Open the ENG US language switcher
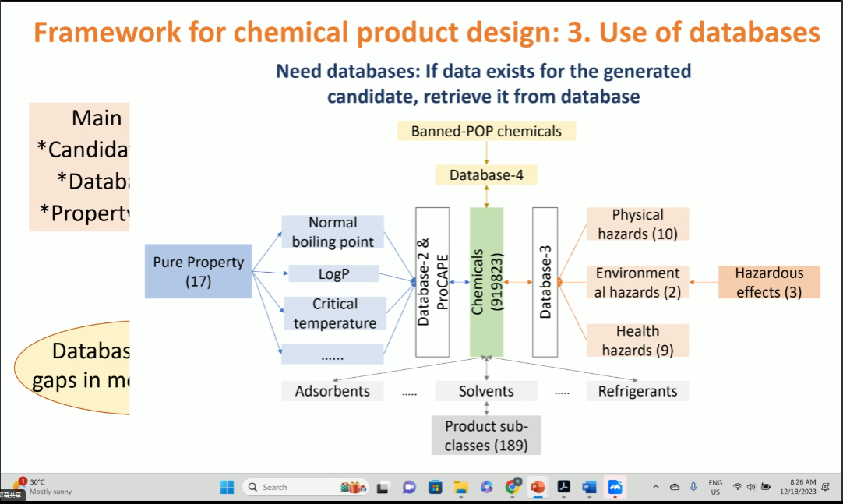The width and height of the screenshot is (843, 504). pyautogui.click(x=715, y=488)
